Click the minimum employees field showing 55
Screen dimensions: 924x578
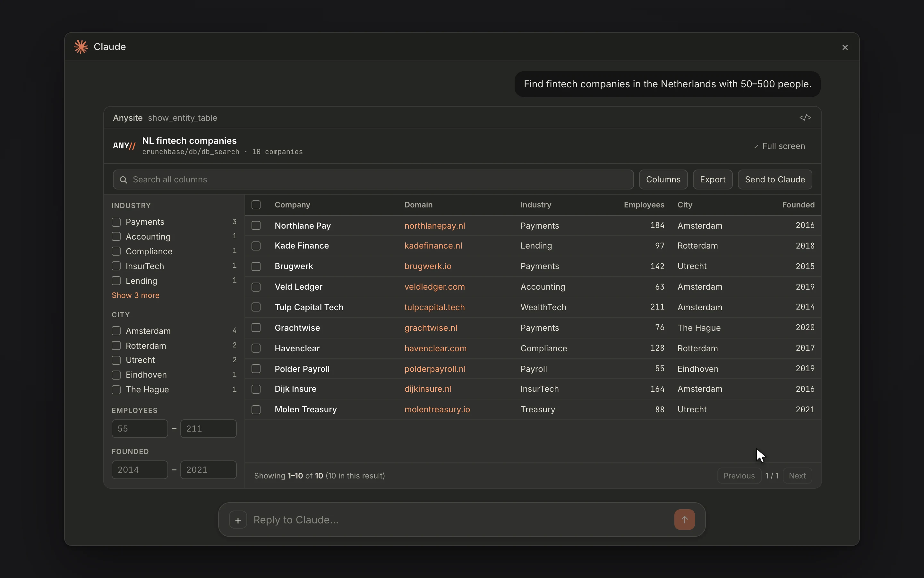[139, 429]
